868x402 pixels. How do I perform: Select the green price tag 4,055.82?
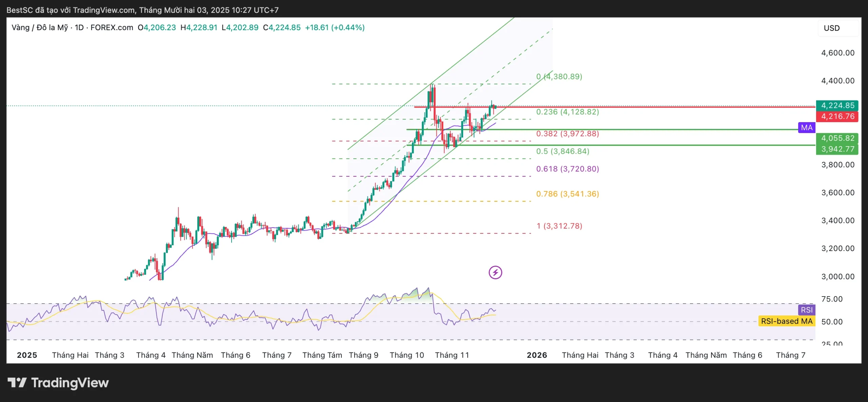pyautogui.click(x=837, y=138)
